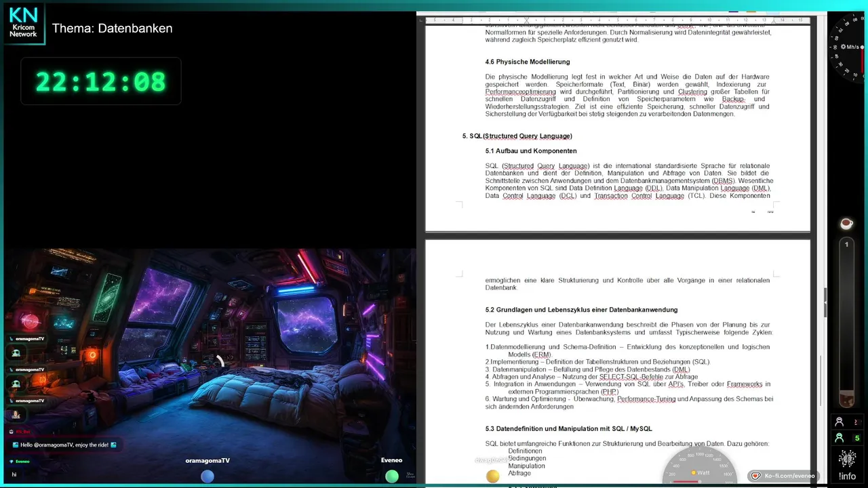Click the chat message 'hi'
Viewport: 868px width, 488px height.
[14, 474]
